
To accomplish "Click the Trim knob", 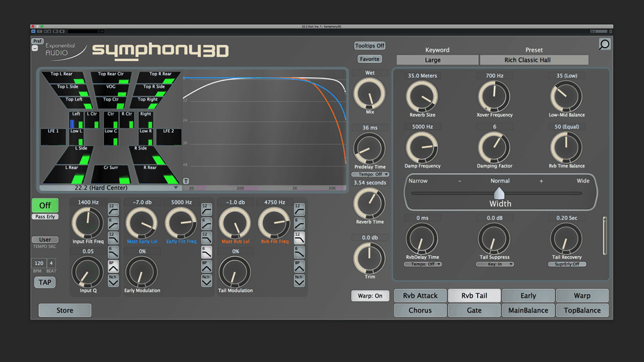I will point(369,258).
